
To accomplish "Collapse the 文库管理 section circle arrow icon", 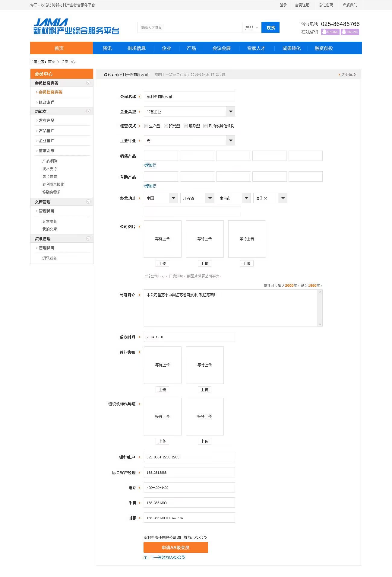I will [88, 202].
